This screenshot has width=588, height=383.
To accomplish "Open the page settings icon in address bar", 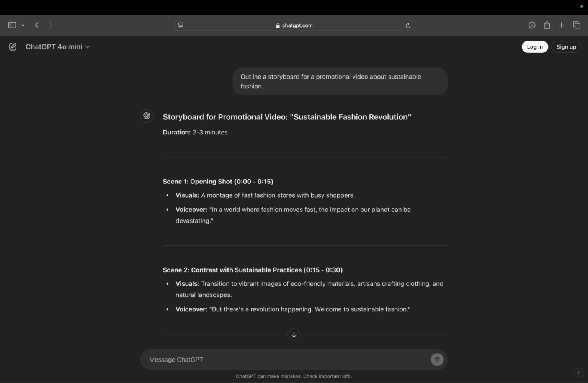I will coord(181,25).
